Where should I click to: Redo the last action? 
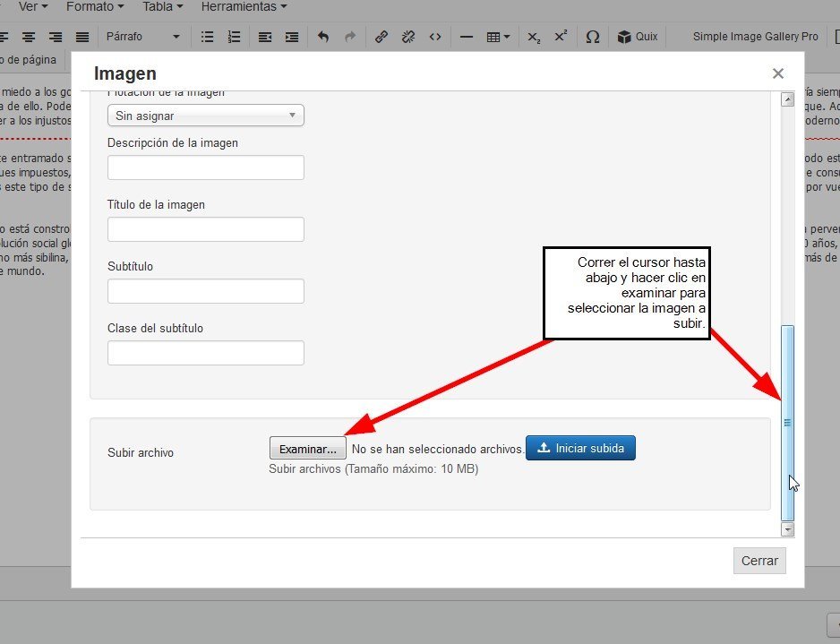[x=350, y=37]
